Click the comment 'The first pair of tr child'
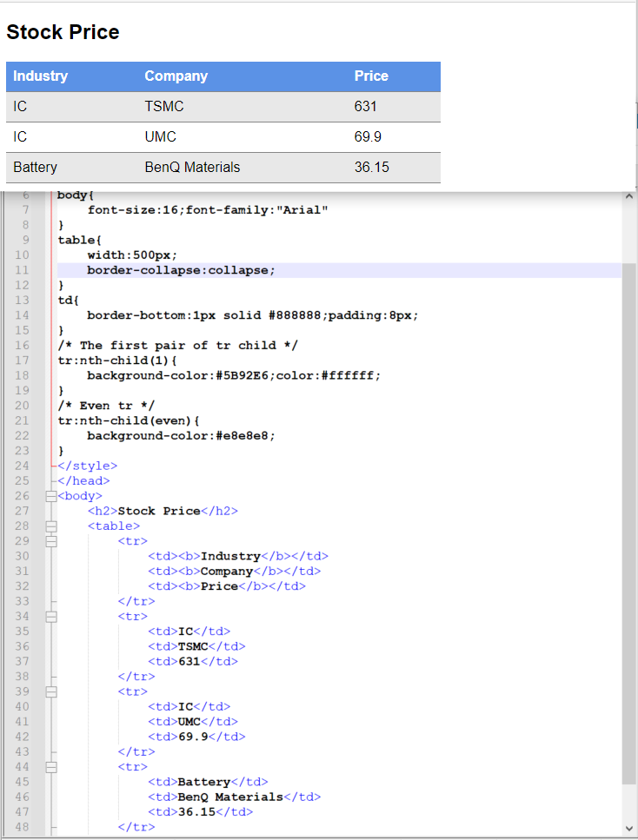The image size is (638, 840). point(177,346)
